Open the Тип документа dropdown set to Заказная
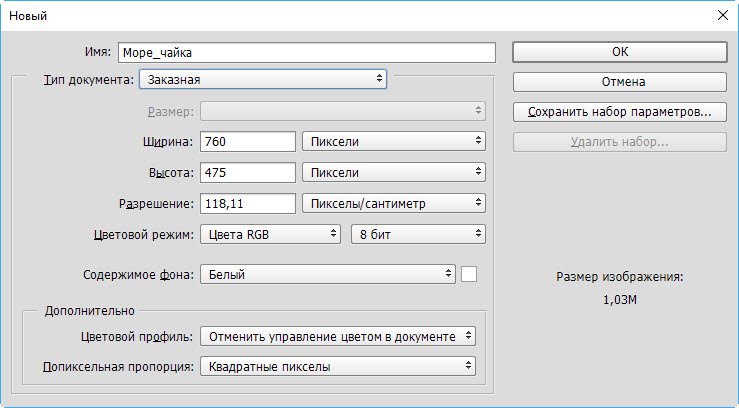The height and width of the screenshot is (408, 739). tap(263, 77)
